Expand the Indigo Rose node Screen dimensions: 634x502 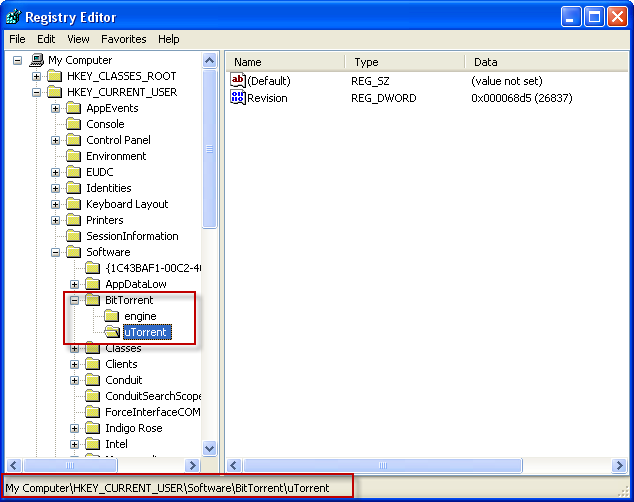click(x=74, y=428)
